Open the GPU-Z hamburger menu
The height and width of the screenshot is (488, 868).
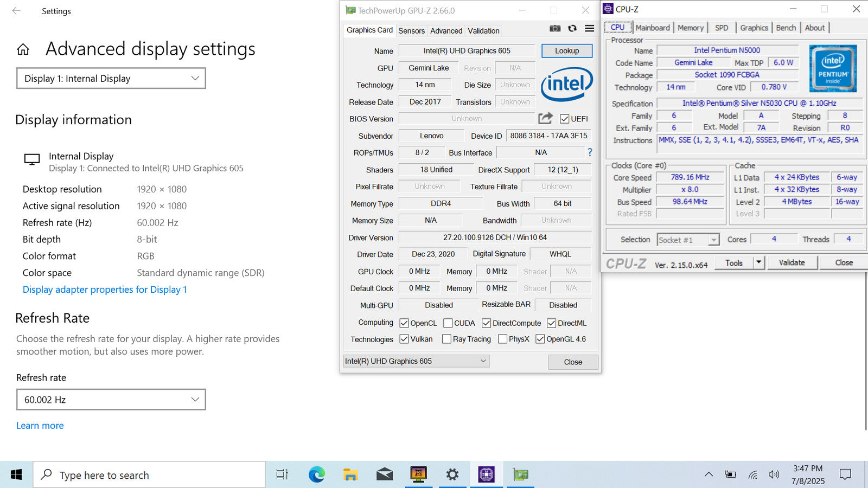click(589, 28)
